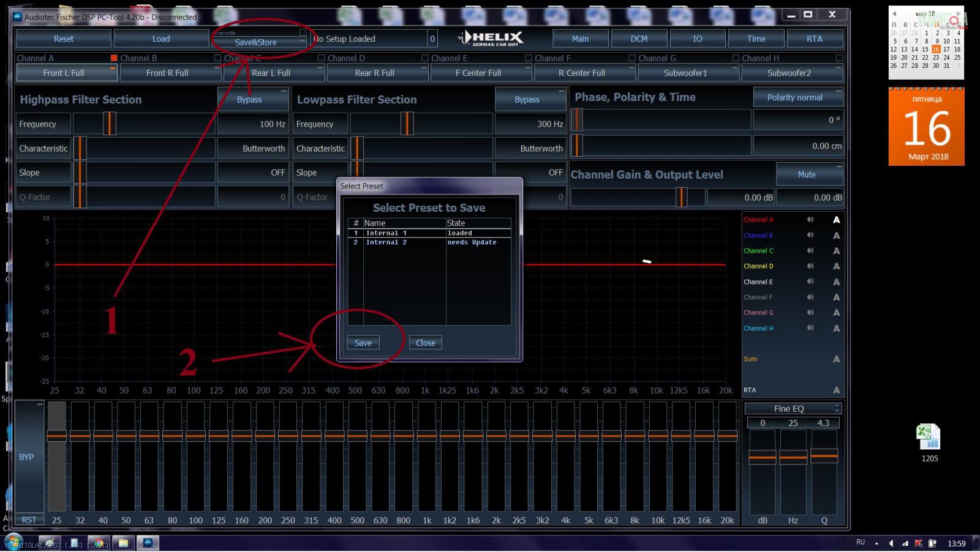
Task: Tick the Channel G link checkbox
Action: [736, 58]
